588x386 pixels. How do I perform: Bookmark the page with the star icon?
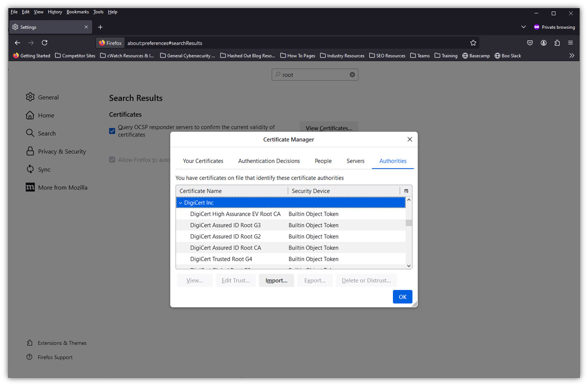(473, 43)
